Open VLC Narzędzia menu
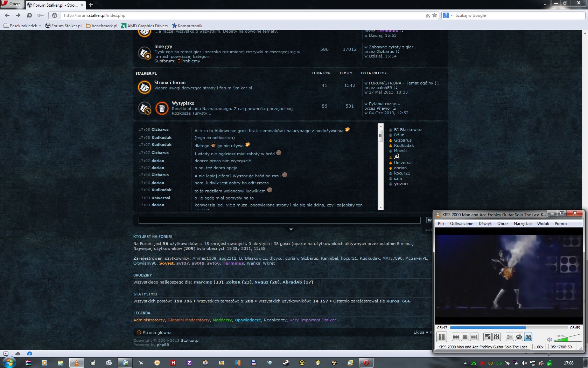Viewport: 588px width, 368px height. (x=523, y=224)
